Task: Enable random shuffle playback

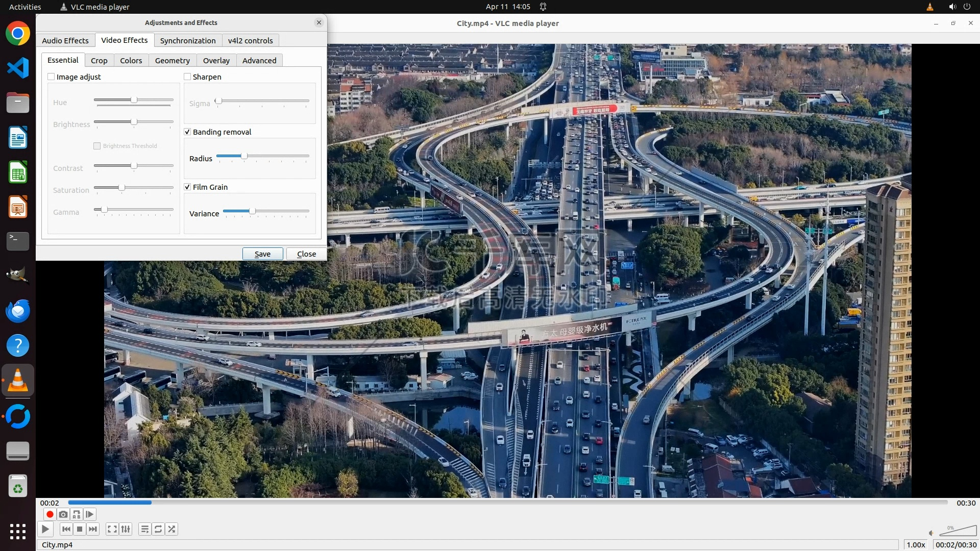Action: pyautogui.click(x=172, y=529)
